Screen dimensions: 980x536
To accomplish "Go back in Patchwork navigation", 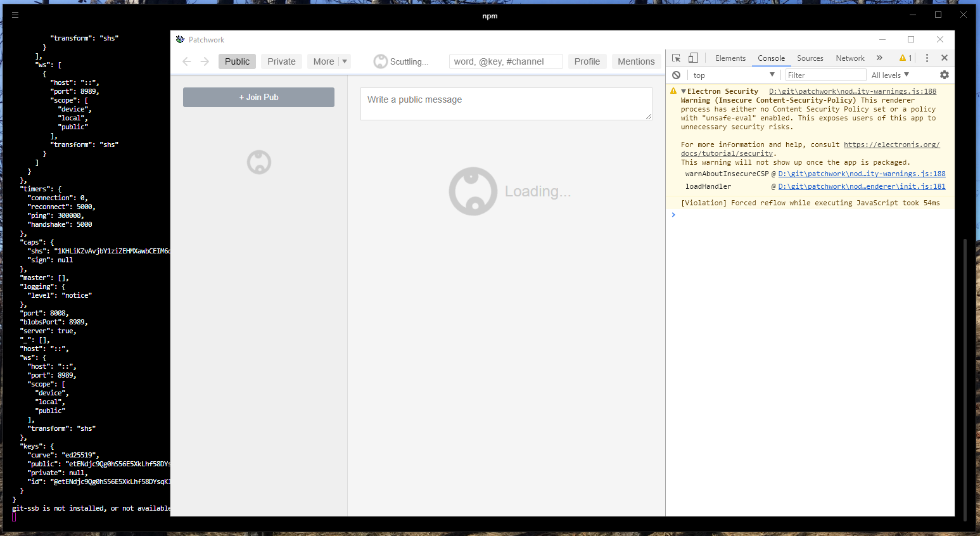I will coord(187,61).
